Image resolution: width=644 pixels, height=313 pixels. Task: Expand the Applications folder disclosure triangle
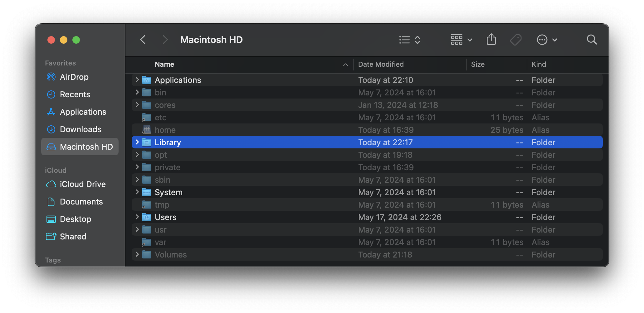tap(137, 80)
